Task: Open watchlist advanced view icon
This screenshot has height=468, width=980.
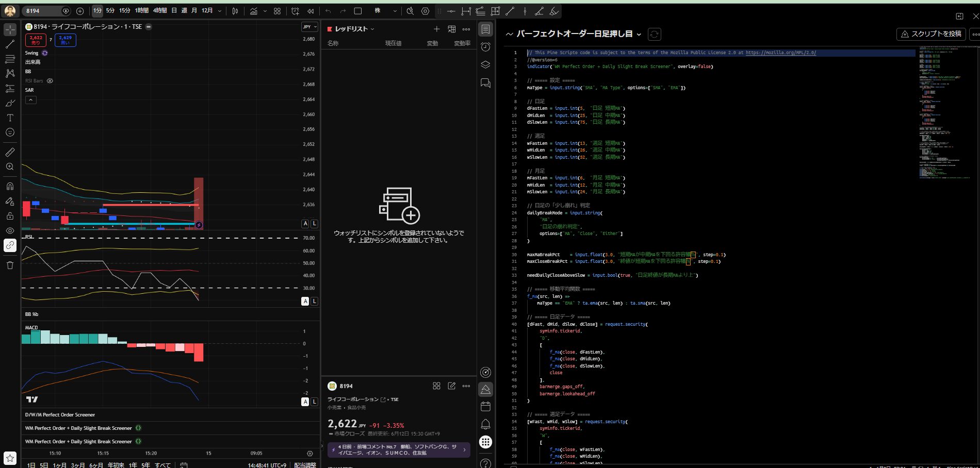Action: [451, 29]
